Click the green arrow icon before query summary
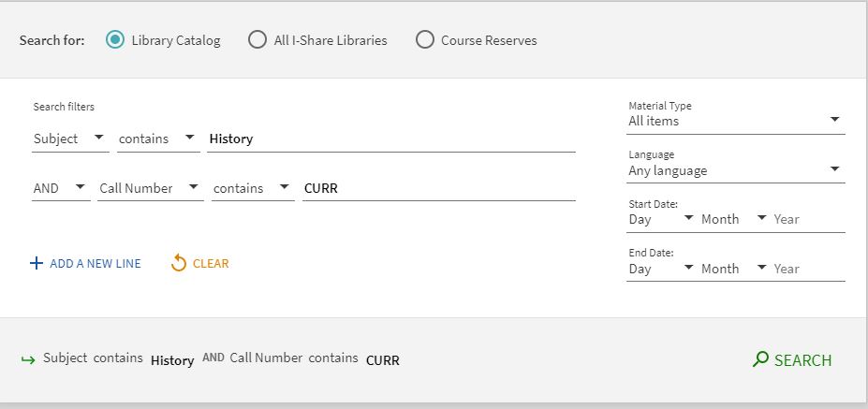The image size is (868, 409). tap(28, 359)
